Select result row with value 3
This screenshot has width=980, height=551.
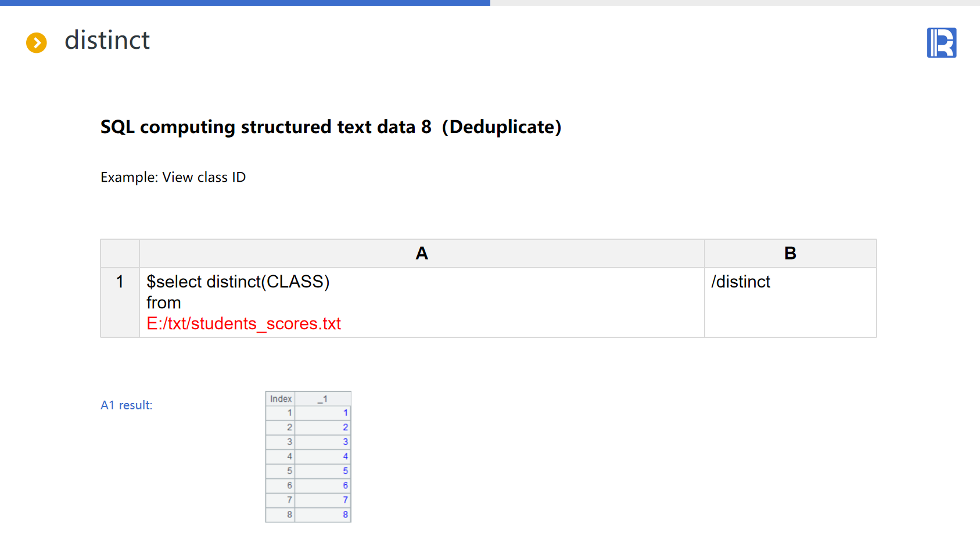[x=323, y=442]
